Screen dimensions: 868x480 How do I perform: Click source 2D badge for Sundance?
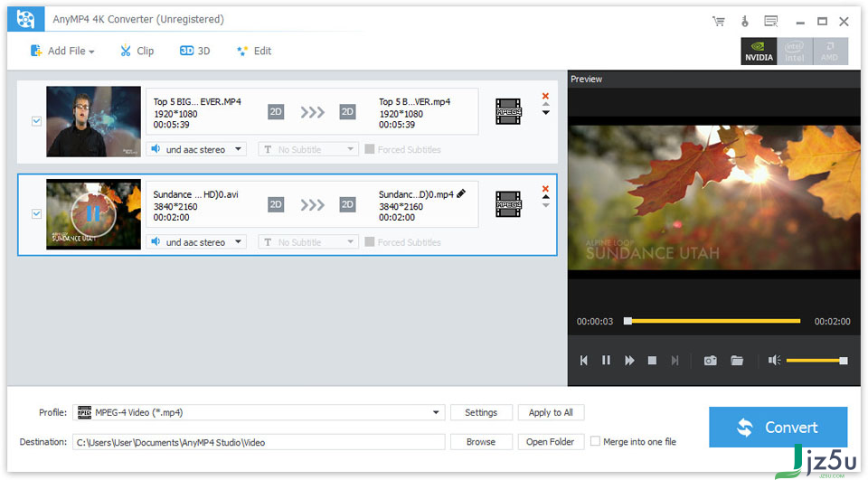(x=276, y=205)
